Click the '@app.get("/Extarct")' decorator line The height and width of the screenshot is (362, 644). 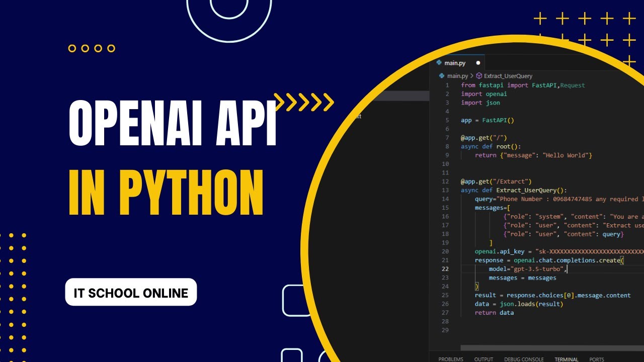pyautogui.click(x=496, y=182)
